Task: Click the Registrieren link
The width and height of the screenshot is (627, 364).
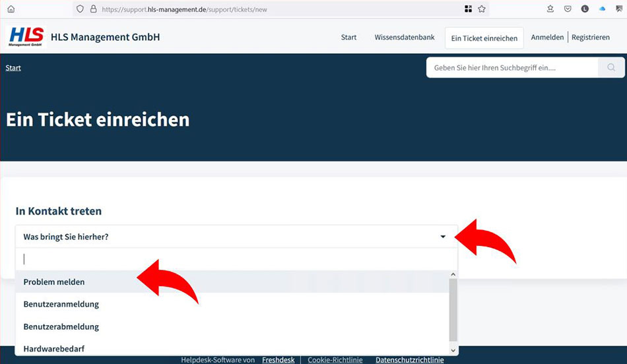Action: click(x=591, y=38)
